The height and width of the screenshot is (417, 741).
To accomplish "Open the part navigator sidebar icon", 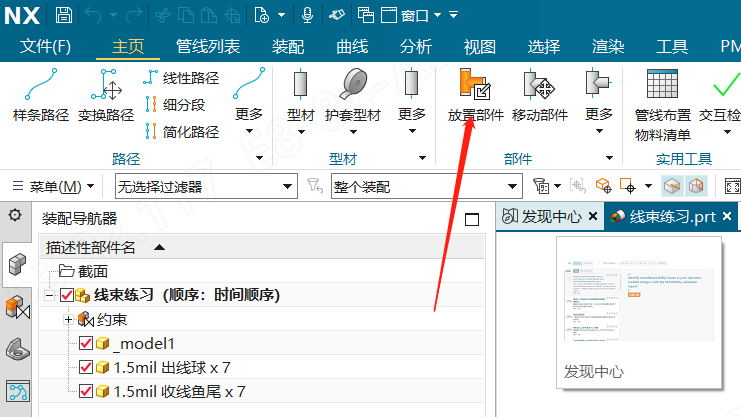I will tap(17, 349).
